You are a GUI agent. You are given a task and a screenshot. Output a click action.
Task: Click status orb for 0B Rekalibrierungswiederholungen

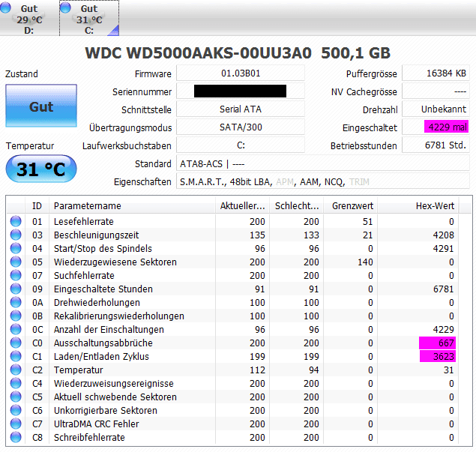16,316
